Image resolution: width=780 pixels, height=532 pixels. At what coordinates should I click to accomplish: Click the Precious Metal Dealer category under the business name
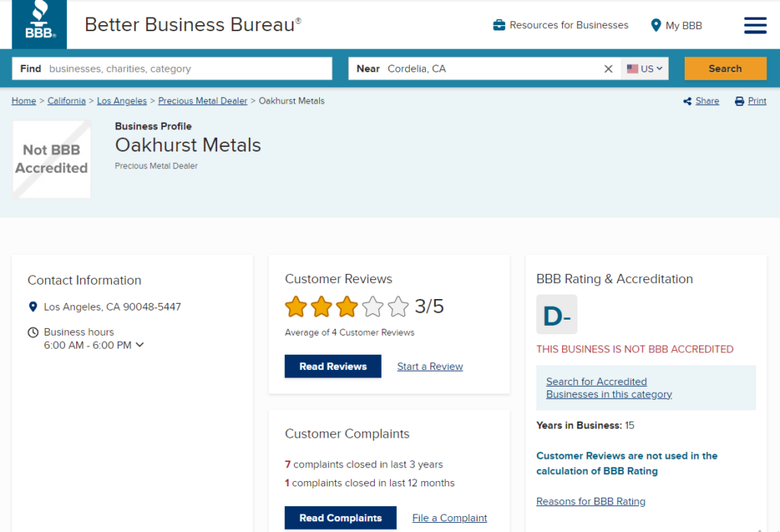[x=156, y=166]
